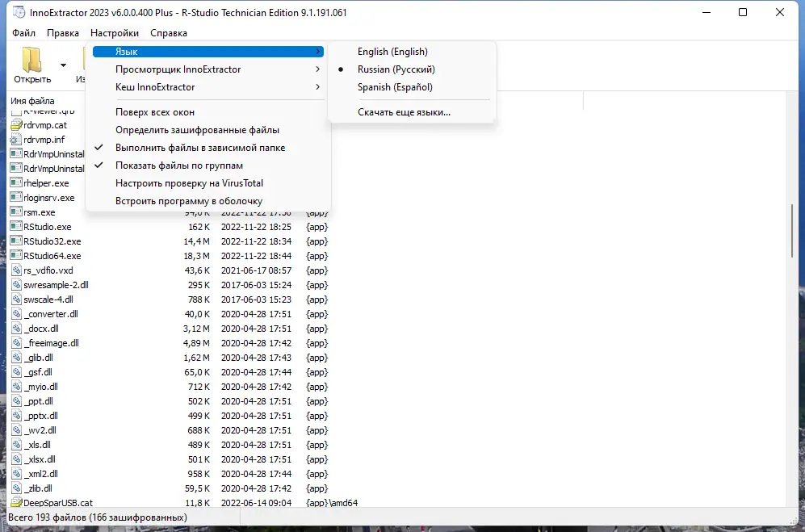Click the rhelper.exe file icon
The height and width of the screenshot is (532, 805).
pos(16,182)
